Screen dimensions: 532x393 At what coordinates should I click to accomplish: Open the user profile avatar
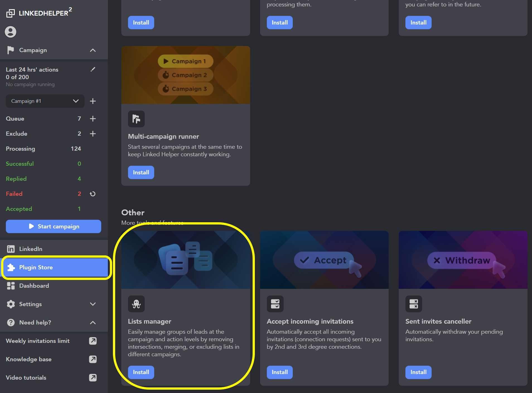[x=11, y=32]
